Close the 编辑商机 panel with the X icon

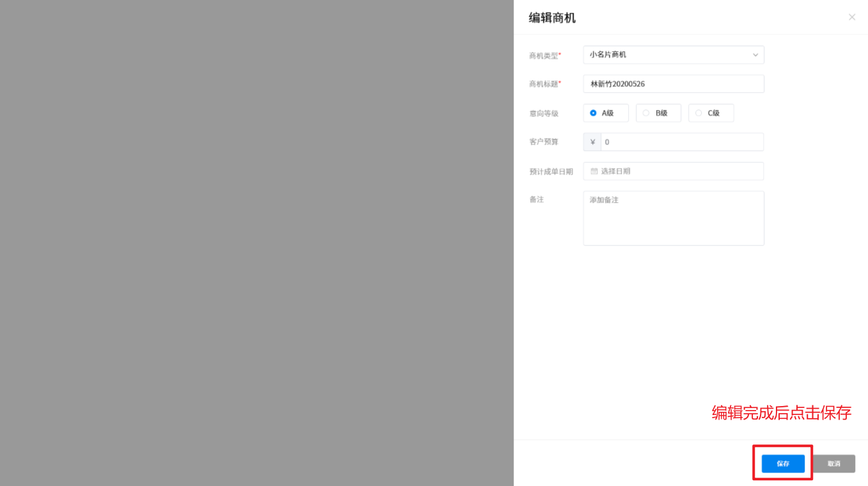[851, 17]
